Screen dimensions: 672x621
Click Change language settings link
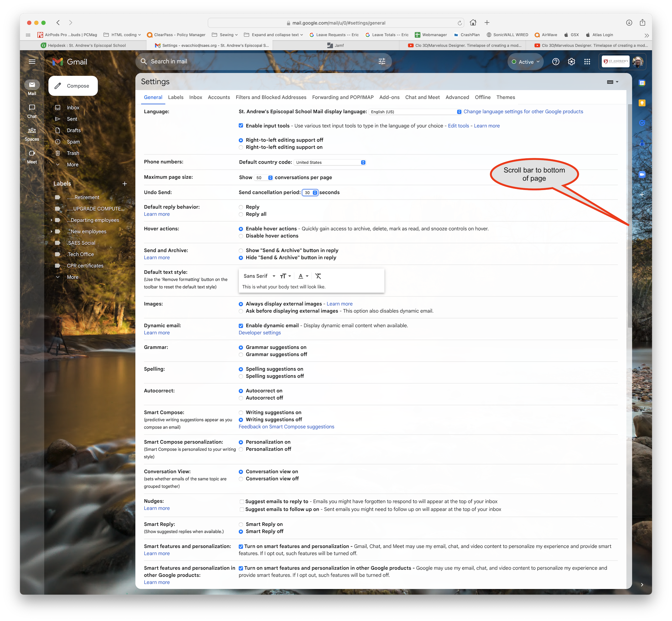(523, 111)
